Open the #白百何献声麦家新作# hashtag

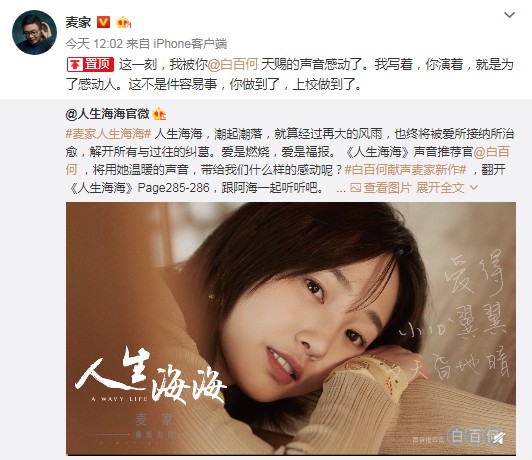(x=405, y=170)
